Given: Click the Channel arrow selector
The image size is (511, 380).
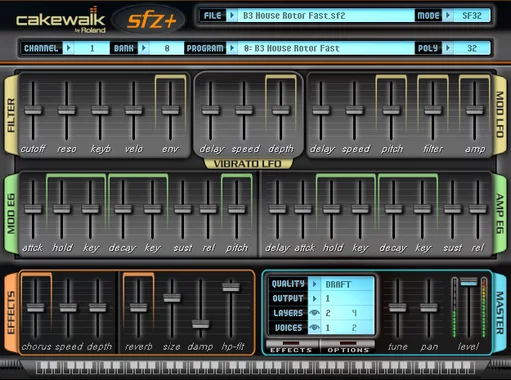Looking at the screenshot, I should click(68, 48).
